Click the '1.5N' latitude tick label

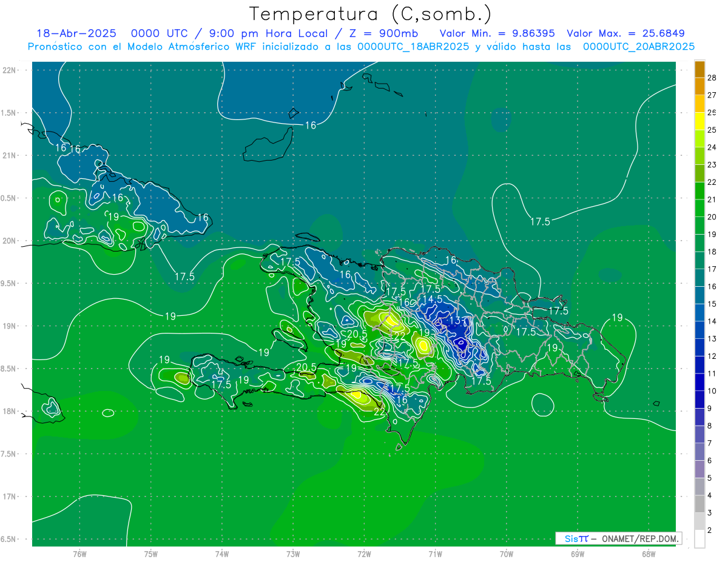[9, 113]
